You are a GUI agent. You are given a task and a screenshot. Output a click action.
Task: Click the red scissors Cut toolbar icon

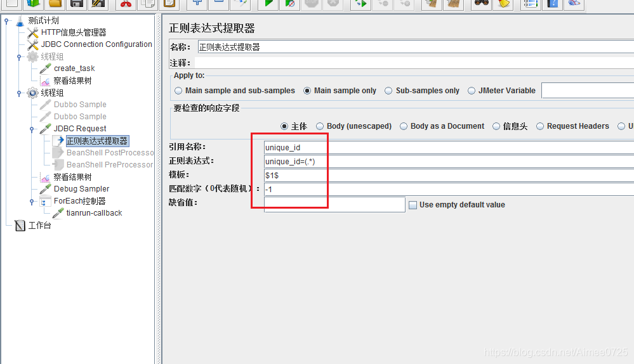pyautogui.click(x=126, y=3)
